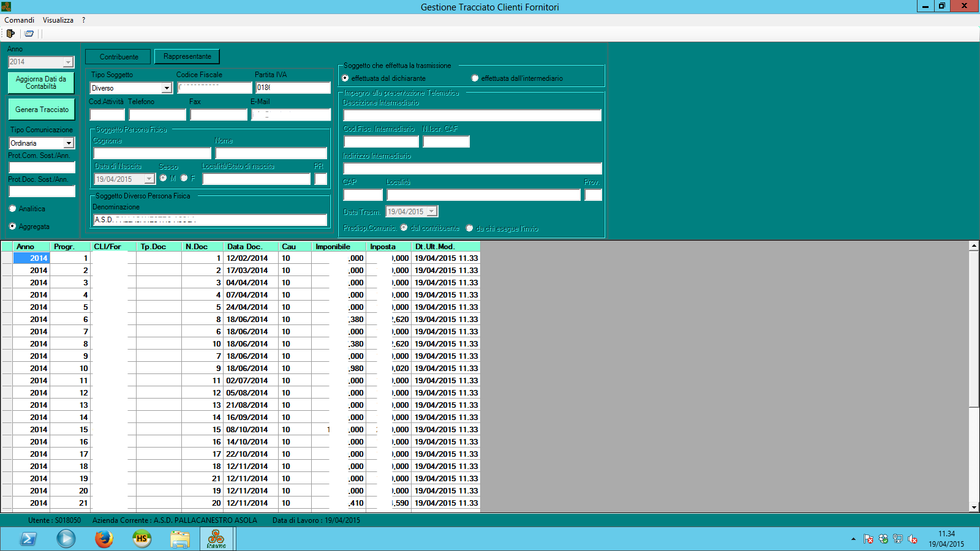Open the Visualizza menu
980x551 pixels.
click(58, 20)
